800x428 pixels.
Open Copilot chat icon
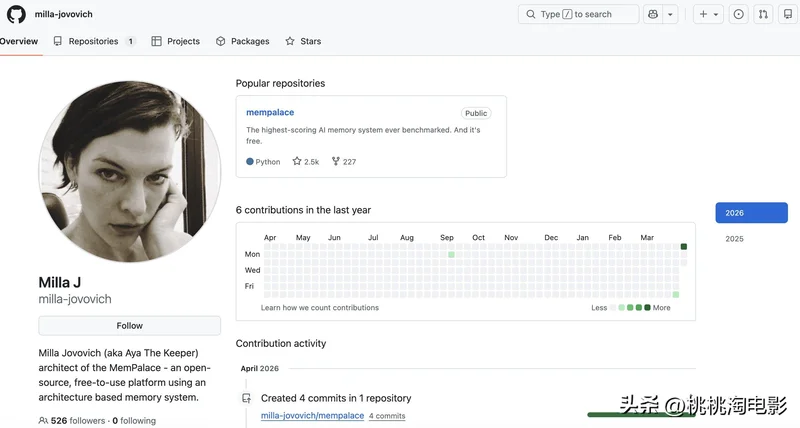[653, 14]
